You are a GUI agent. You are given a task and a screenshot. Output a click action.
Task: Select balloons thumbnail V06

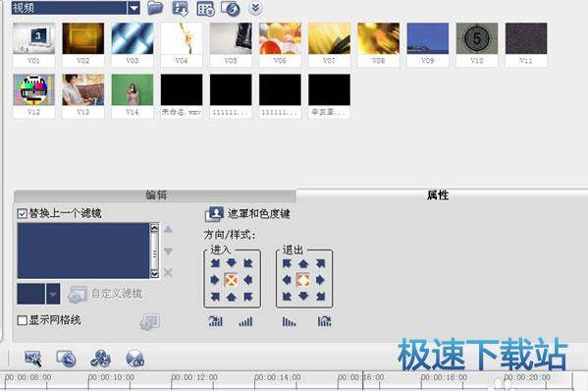point(280,44)
